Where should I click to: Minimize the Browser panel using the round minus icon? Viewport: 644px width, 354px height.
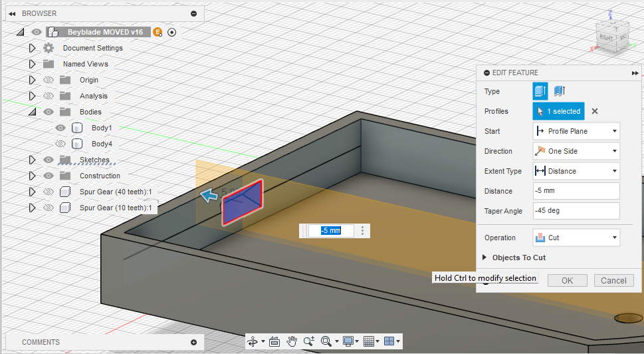(194, 13)
